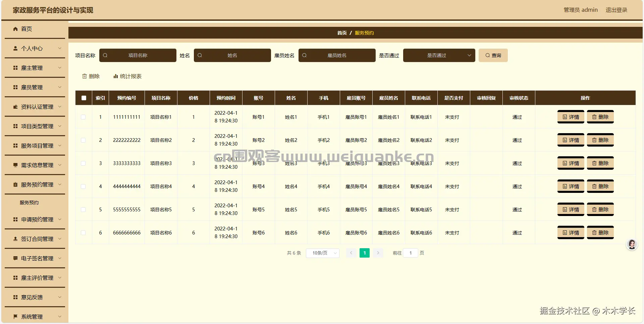Click page number 1 in pagination

point(365,253)
